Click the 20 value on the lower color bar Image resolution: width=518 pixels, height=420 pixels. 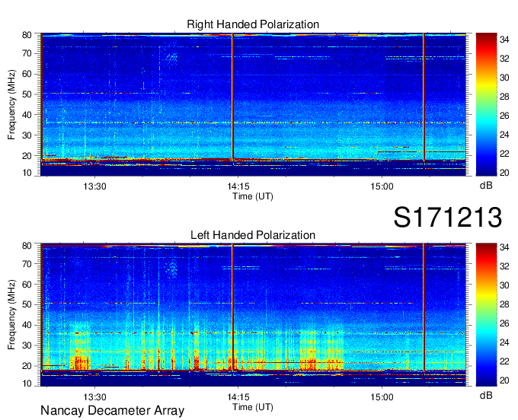click(x=504, y=380)
